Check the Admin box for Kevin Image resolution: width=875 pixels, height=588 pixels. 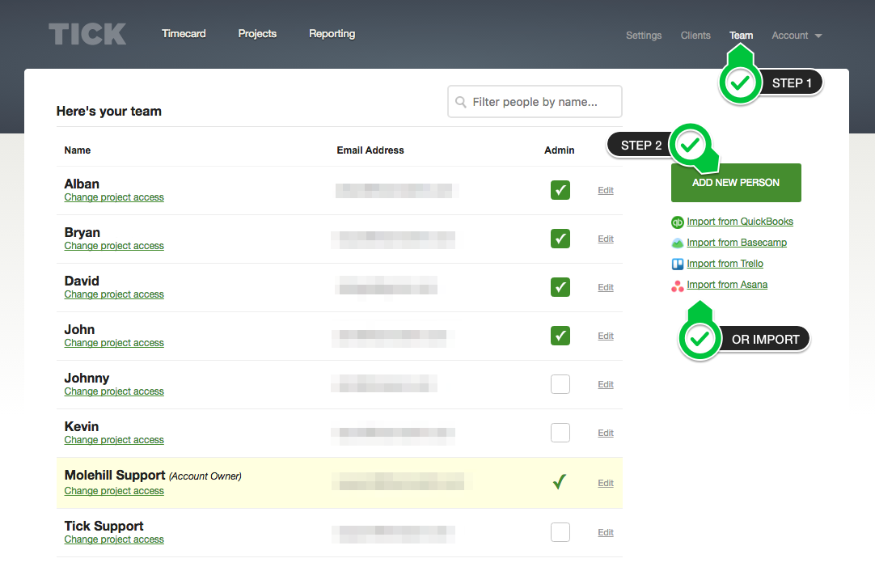point(560,433)
